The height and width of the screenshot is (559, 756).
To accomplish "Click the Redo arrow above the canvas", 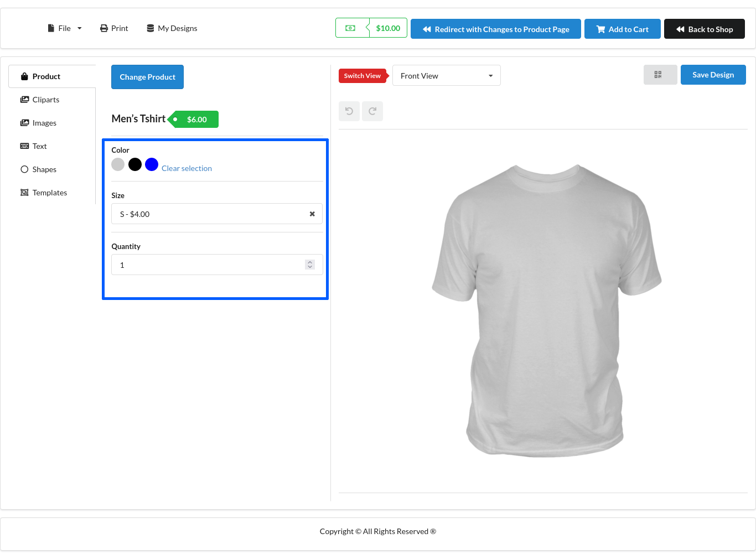I will (x=372, y=111).
